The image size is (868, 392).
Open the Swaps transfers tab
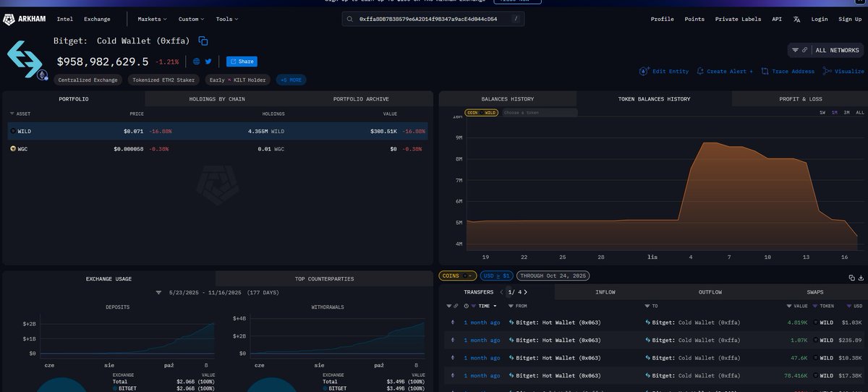(815, 292)
